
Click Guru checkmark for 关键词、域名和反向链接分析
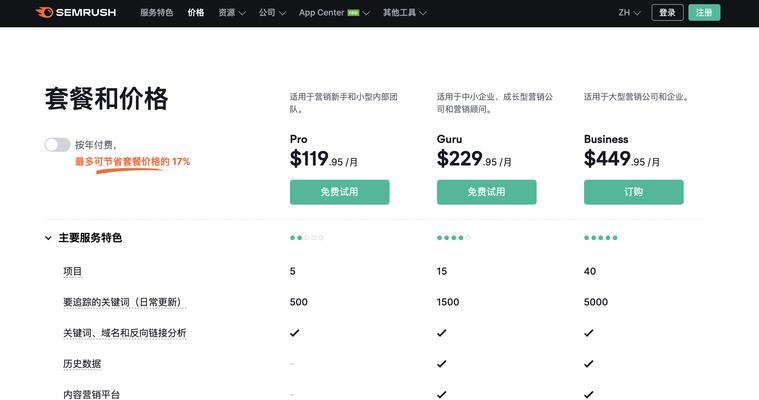point(441,333)
